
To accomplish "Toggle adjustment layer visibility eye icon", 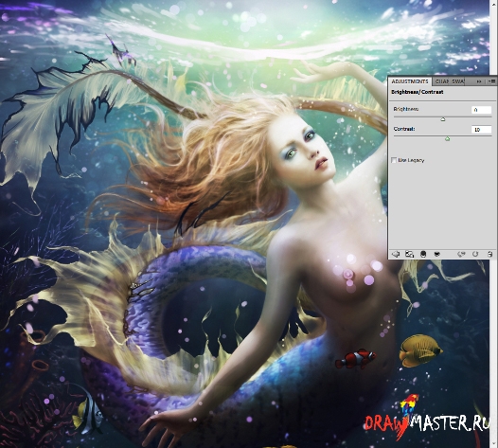I will [437, 254].
